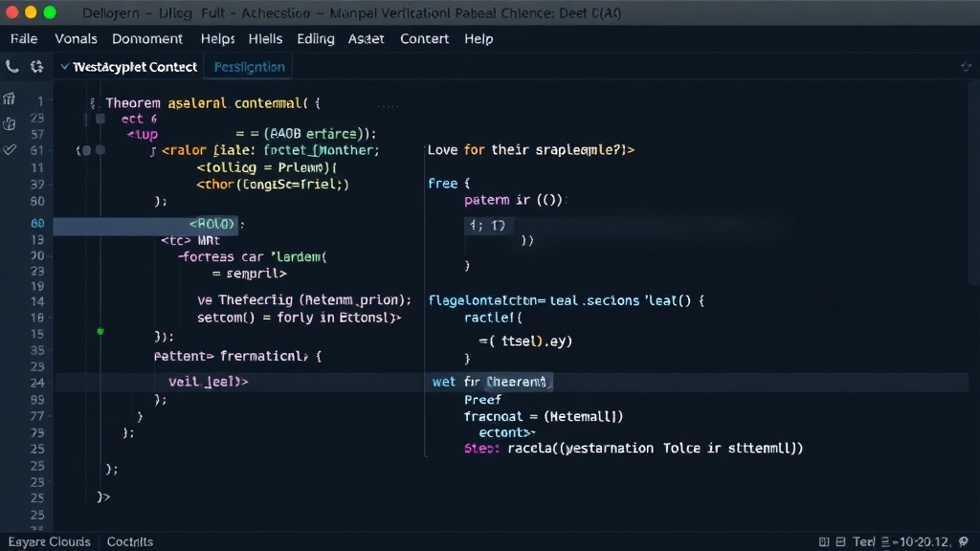Click the 'ractle[{' line
This screenshot has height=551, width=980.
pyautogui.click(x=493, y=318)
